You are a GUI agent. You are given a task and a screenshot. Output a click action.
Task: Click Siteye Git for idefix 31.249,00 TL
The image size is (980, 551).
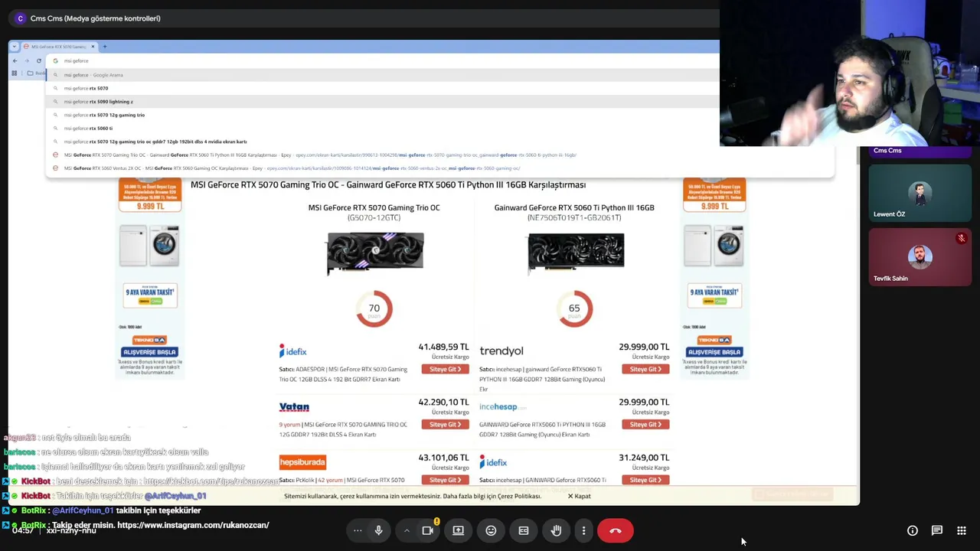[x=645, y=480]
